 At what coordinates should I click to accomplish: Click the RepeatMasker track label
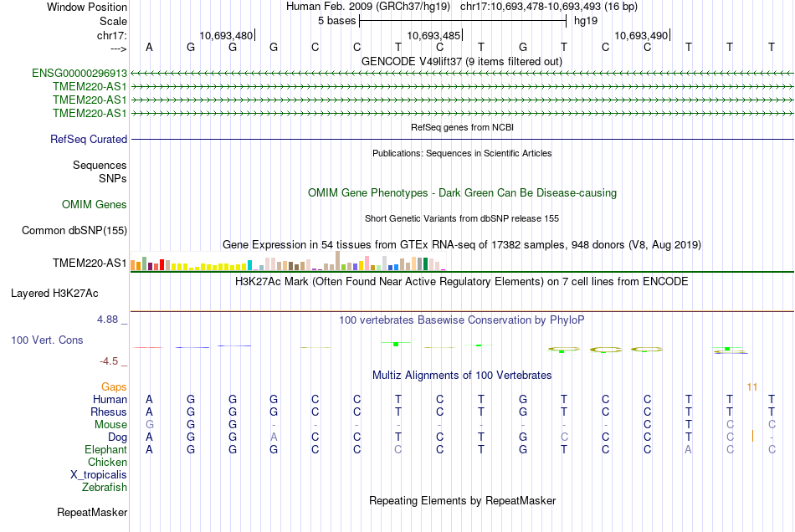(x=92, y=513)
